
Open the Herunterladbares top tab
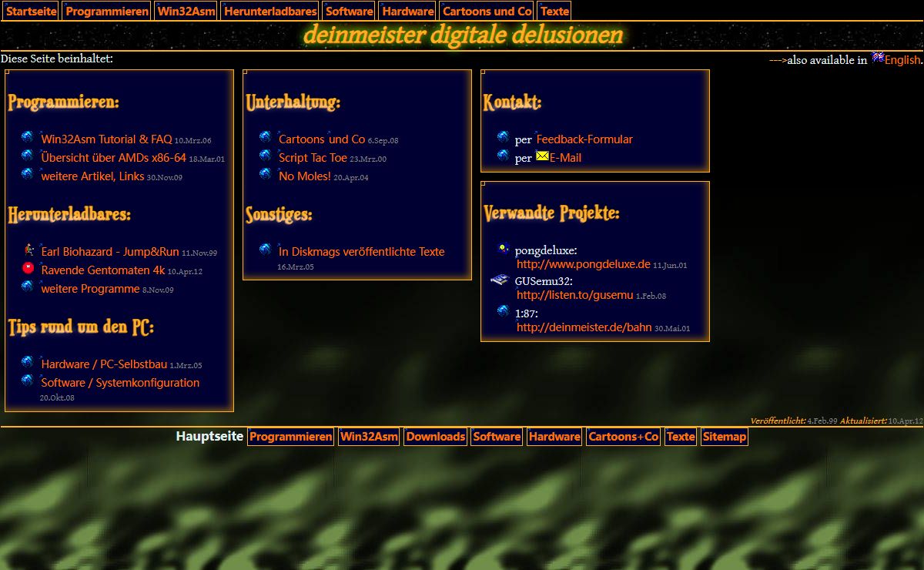(270, 11)
